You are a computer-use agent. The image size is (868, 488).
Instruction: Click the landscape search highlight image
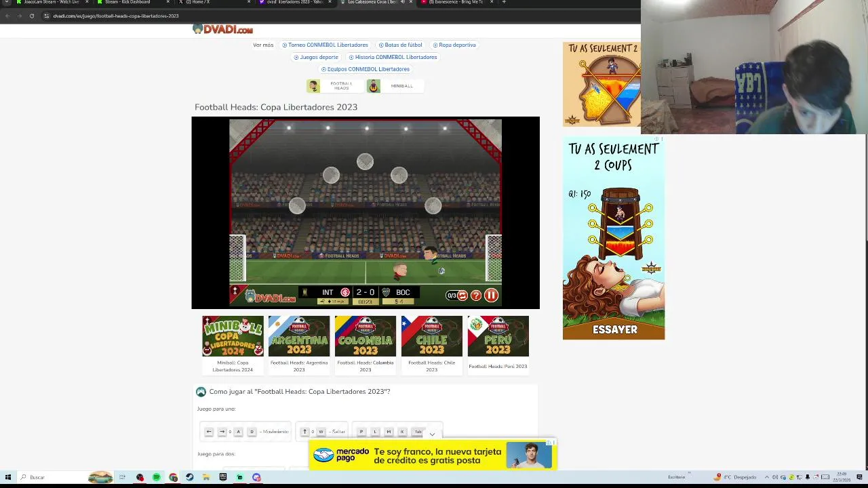pyautogui.click(x=100, y=477)
